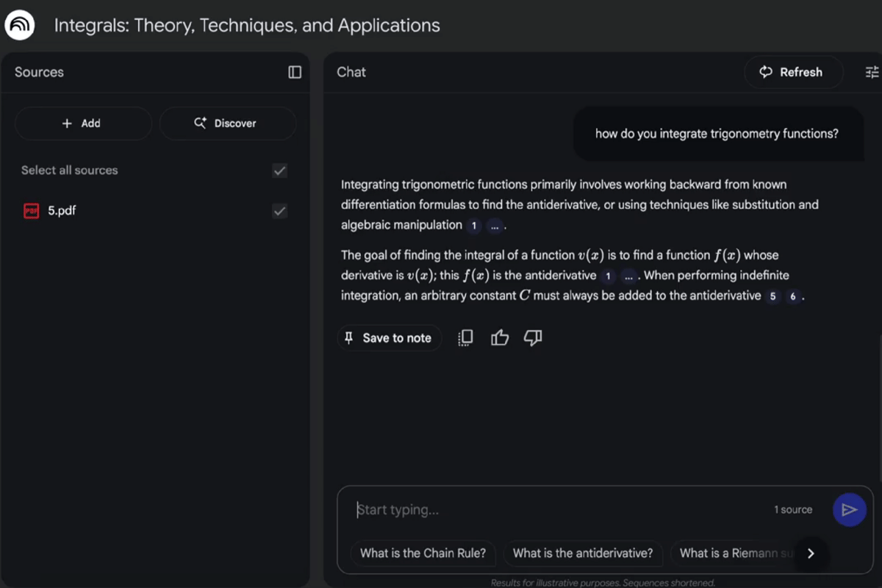The image size is (882, 588).
Task: Add a new source
Action: click(x=82, y=123)
